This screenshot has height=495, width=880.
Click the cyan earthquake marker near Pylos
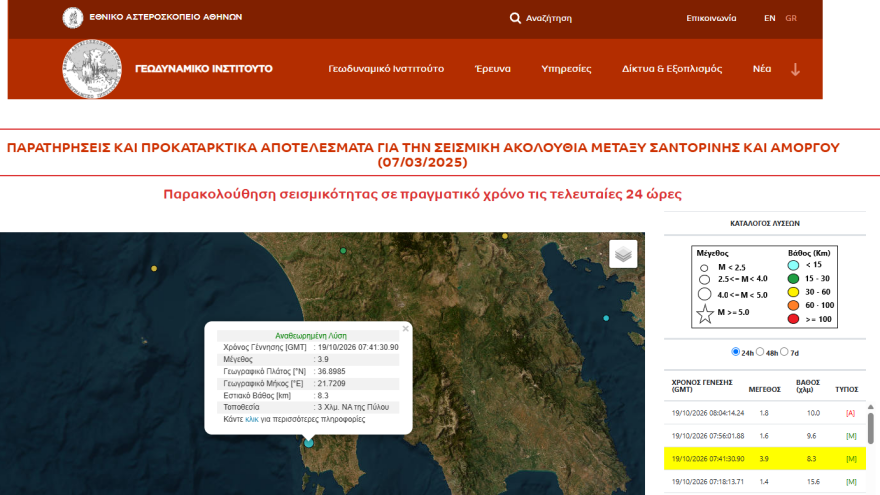pos(309,443)
